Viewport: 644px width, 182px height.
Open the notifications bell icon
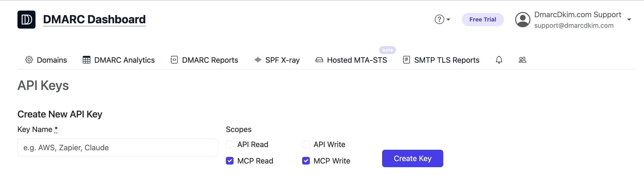499,60
